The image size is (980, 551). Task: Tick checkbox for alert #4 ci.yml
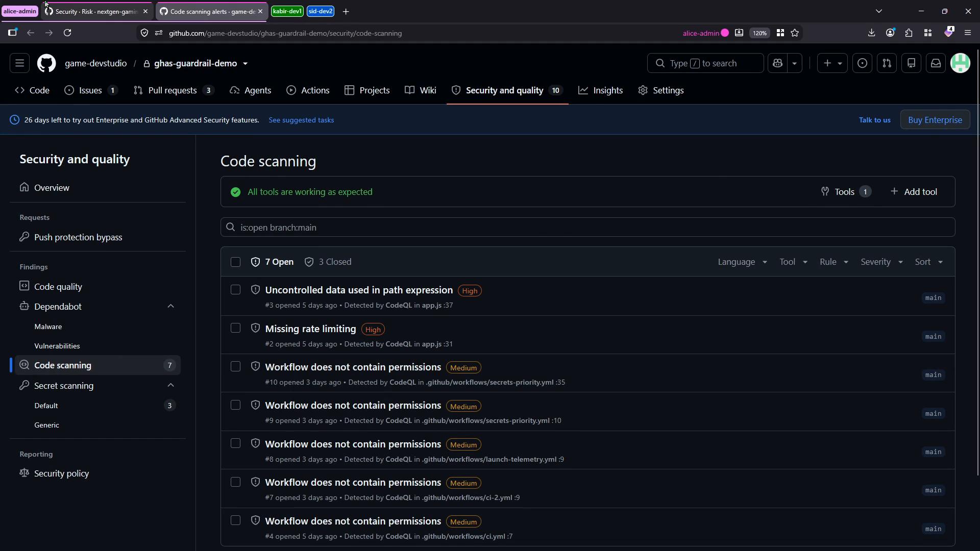[235, 520]
